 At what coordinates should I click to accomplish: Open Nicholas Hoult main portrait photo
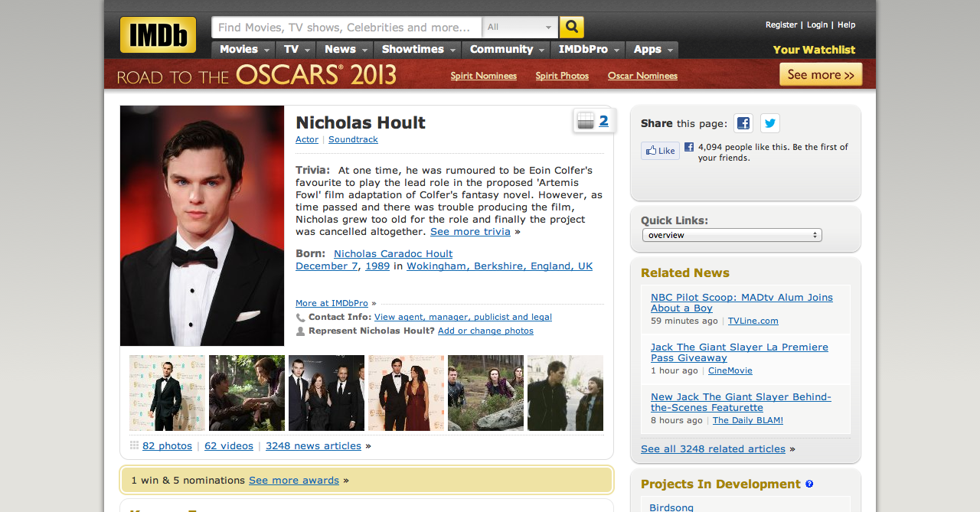[x=202, y=226]
